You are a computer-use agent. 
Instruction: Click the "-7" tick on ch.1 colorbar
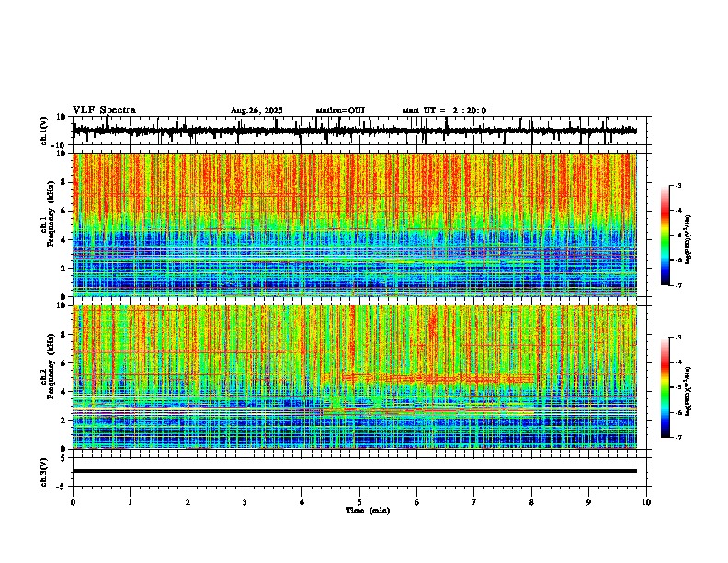click(678, 285)
